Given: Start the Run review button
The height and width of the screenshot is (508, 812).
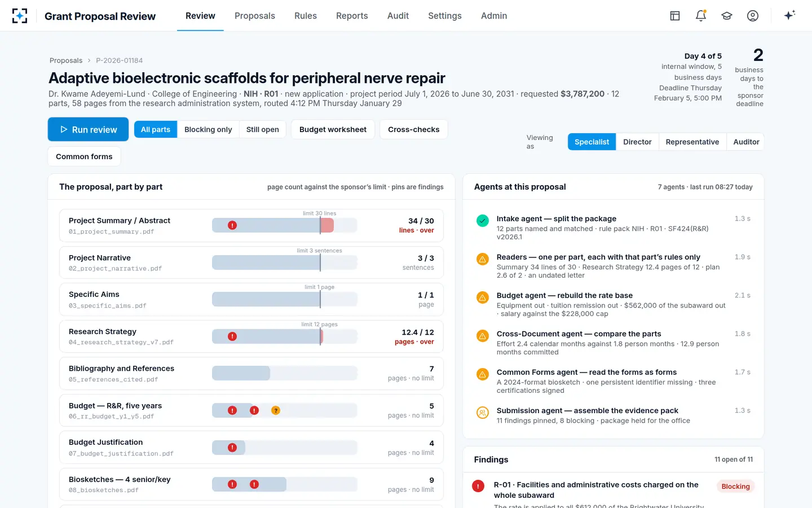Looking at the screenshot, I should [88, 129].
